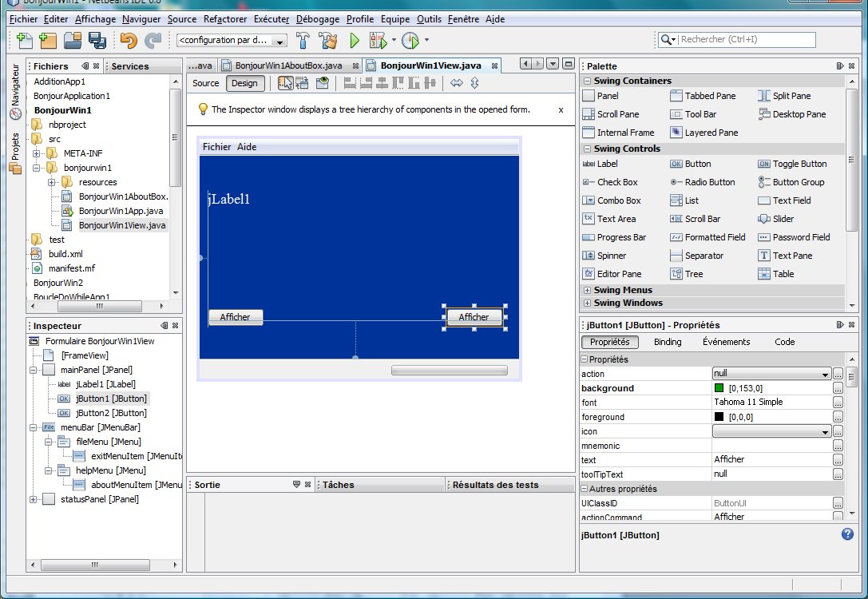Switch to Design editor view
868x599 pixels.
(x=244, y=83)
